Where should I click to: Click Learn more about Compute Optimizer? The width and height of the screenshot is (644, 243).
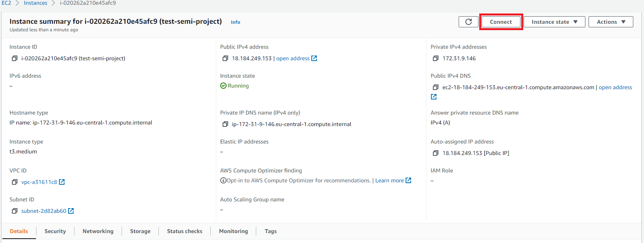pos(389,181)
